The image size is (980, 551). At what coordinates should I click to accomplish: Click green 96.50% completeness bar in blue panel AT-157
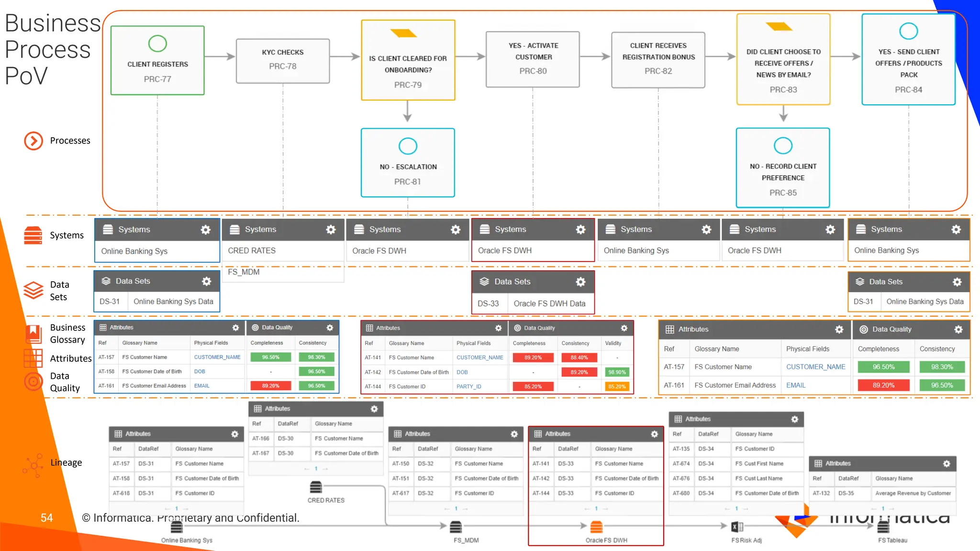pos(270,357)
